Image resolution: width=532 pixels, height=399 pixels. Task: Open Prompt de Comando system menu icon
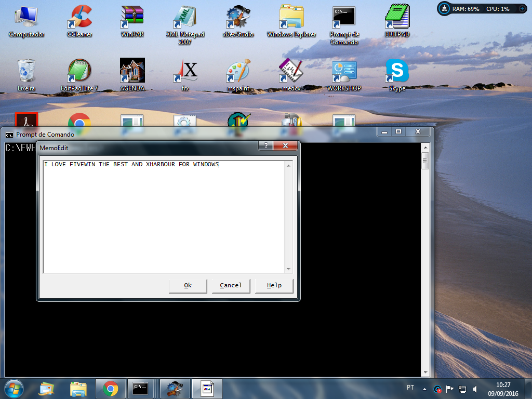(x=9, y=135)
